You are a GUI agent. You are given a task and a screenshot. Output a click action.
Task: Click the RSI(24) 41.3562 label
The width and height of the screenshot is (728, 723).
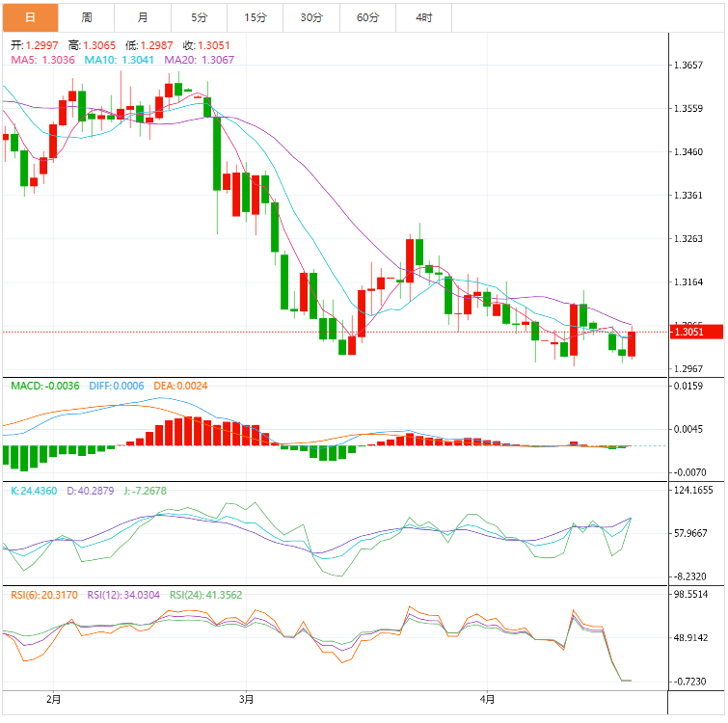point(205,595)
